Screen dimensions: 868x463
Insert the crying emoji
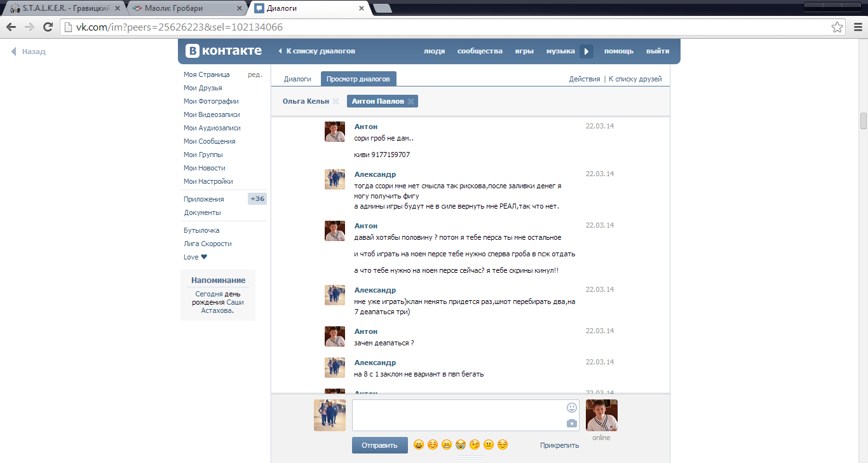[461, 445]
